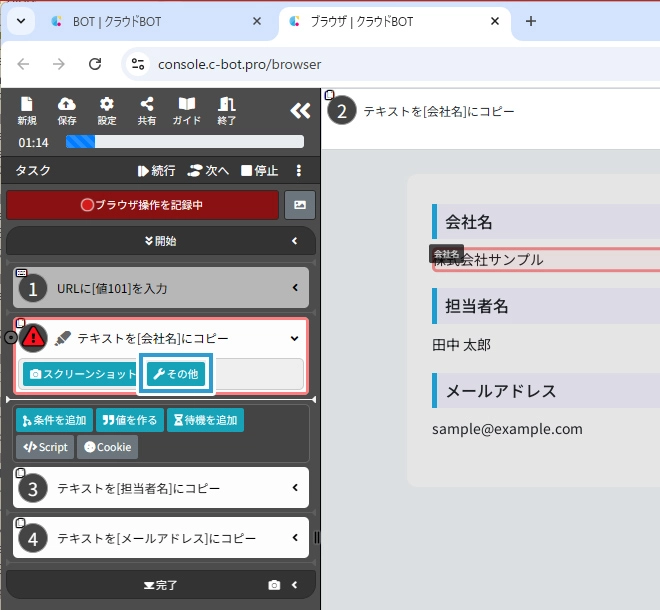The height and width of the screenshot is (610, 660).
Task: Click the 新規 (New) icon
Action: [27, 110]
